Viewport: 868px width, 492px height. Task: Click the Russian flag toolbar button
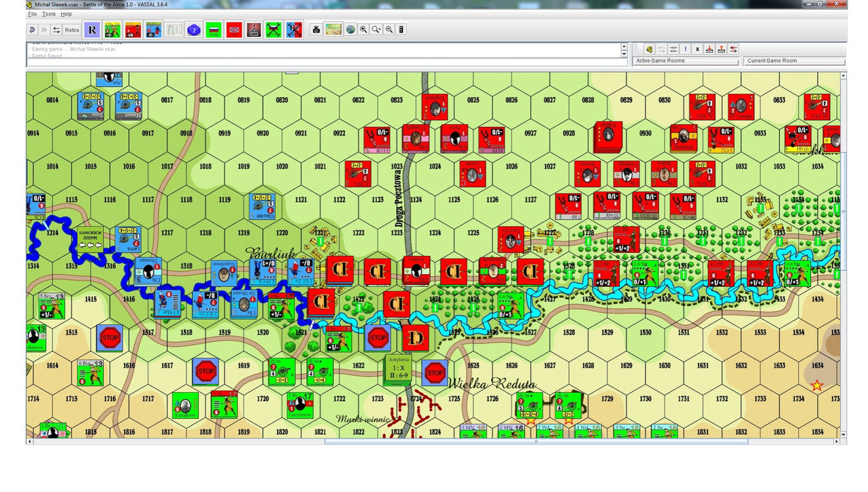point(214,30)
